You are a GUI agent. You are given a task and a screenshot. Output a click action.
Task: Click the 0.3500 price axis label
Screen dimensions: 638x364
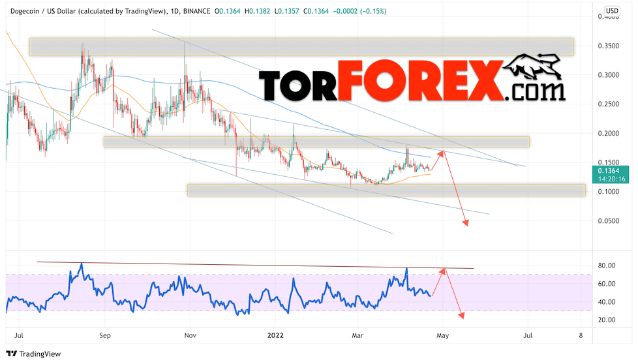pyautogui.click(x=608, y=46)
